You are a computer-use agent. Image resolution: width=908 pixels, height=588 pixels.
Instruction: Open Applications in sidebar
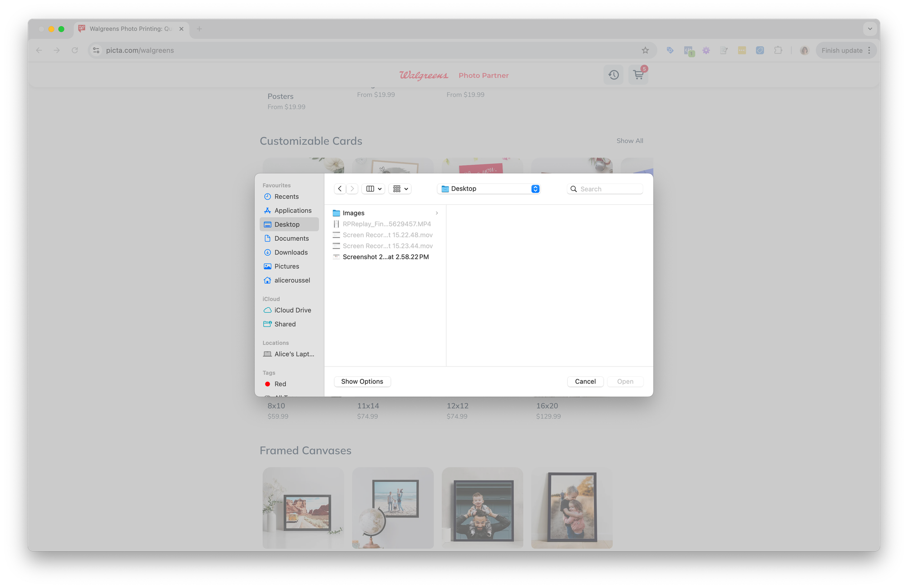293,211
